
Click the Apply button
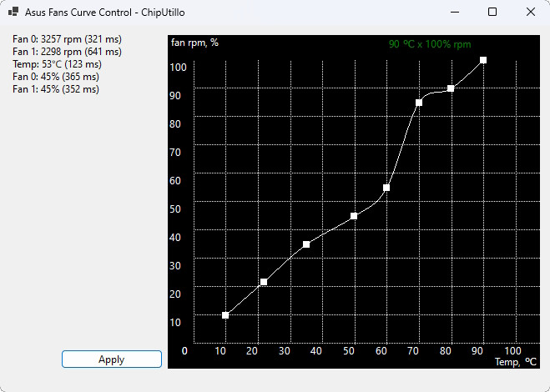112,359
